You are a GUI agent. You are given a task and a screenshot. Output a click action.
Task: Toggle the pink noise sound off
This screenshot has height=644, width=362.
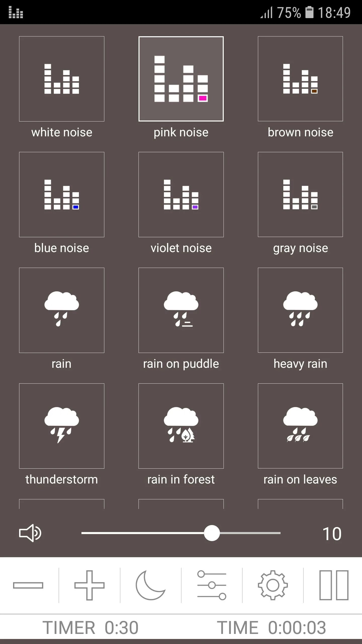tap(181, 79)
